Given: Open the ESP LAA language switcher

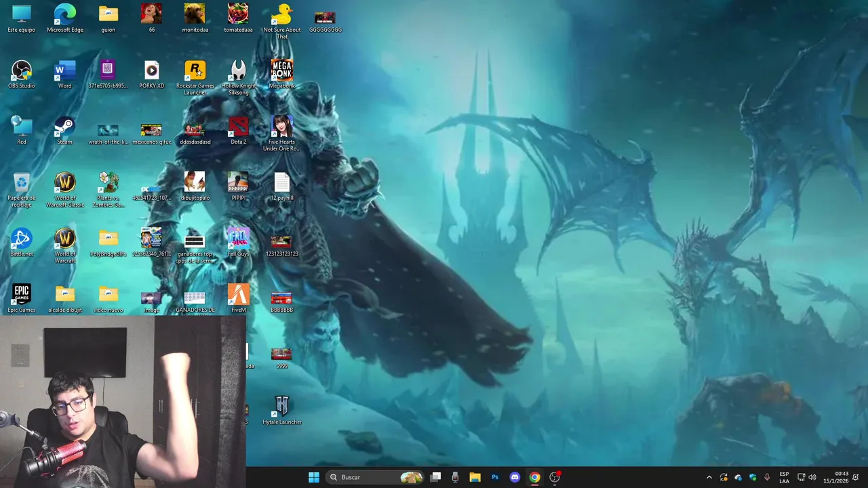Looking at the screenshot, I should tap(784, 477).
